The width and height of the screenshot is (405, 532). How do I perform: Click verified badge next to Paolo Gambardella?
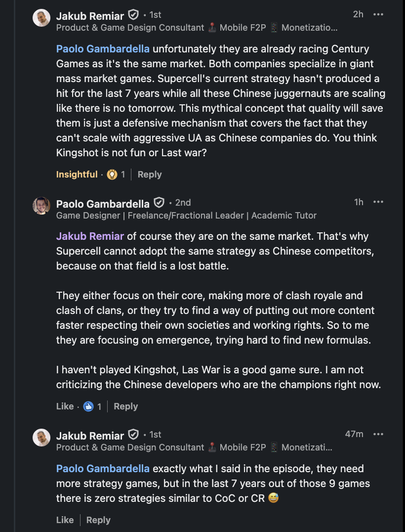pos(159,203)
